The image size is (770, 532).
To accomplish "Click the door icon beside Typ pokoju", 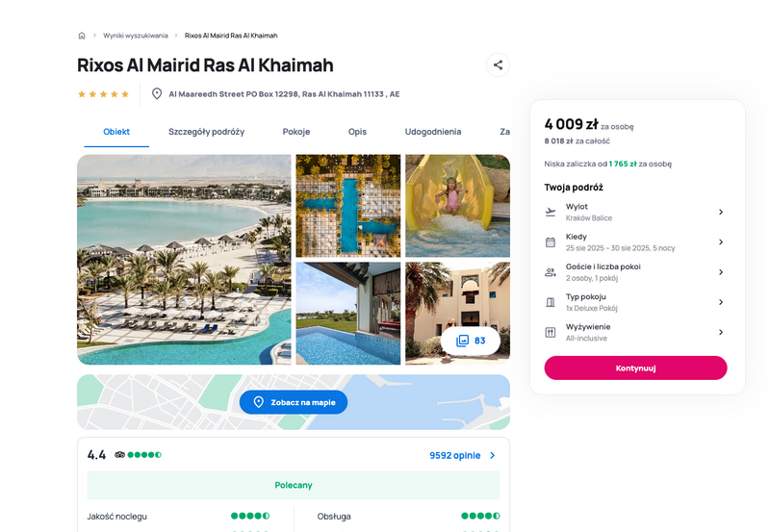I will pyautogui.click(x=551, y=302).
